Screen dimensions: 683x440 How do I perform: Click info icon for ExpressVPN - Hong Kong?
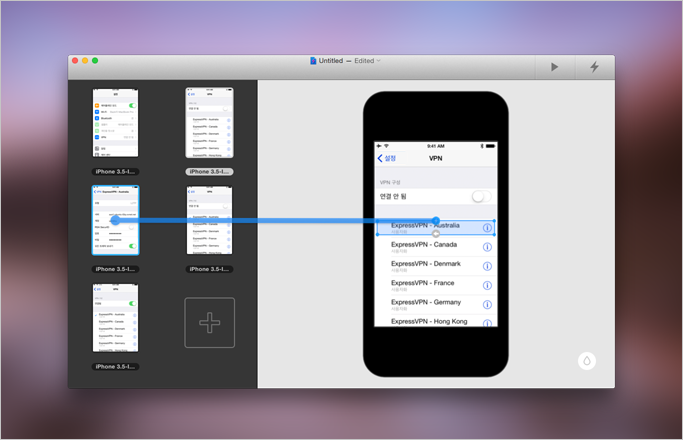pyautogui.click(x=487, y=323)
